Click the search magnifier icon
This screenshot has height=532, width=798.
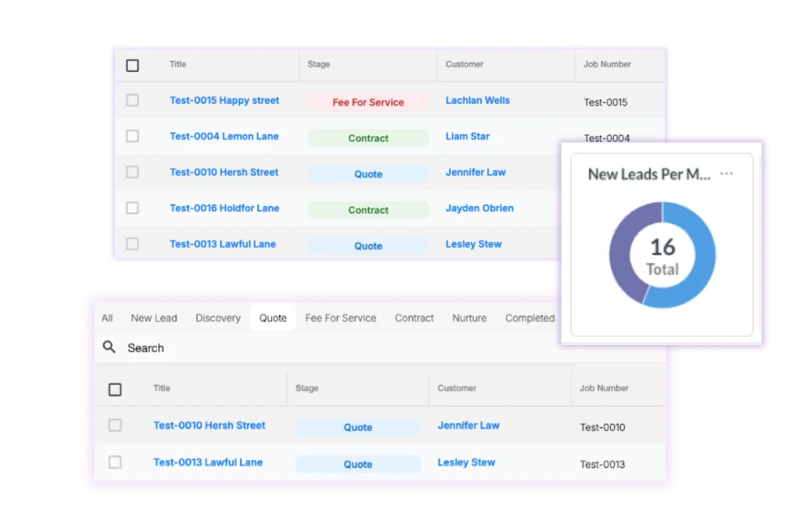click(x=109, y=347)
